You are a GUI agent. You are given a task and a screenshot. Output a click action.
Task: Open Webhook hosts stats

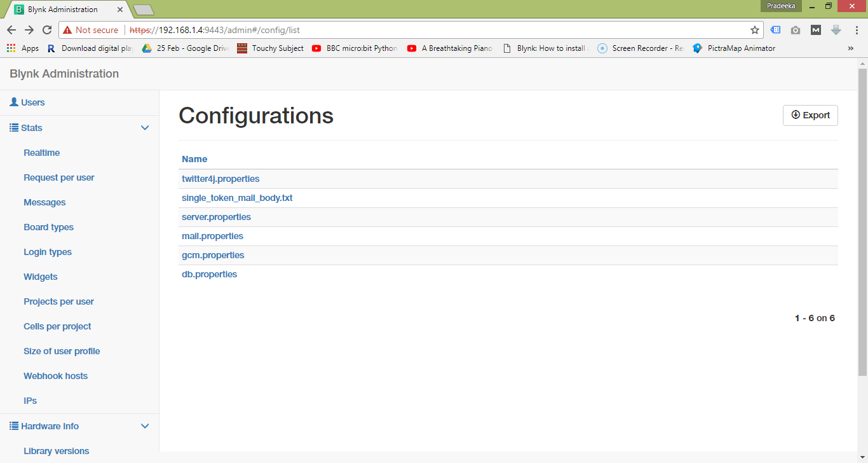[56, 376]
